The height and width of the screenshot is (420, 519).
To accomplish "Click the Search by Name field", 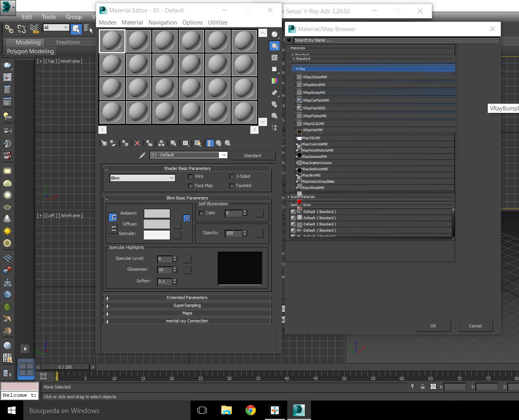I will [397, 40].
